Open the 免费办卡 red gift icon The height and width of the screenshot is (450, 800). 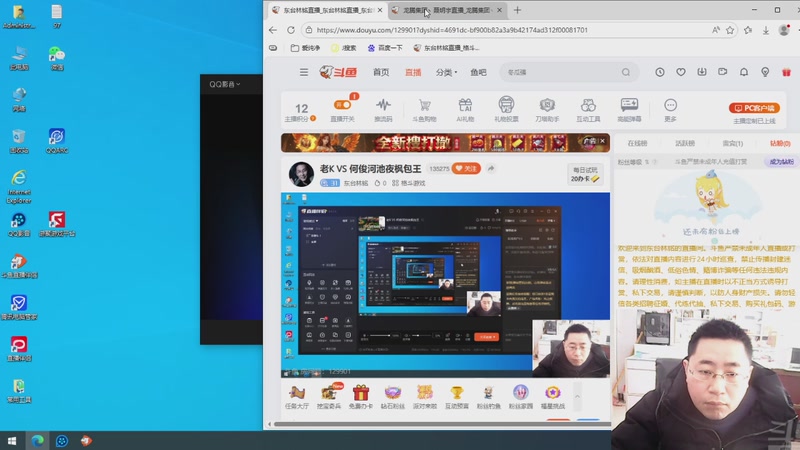[360, 397]
